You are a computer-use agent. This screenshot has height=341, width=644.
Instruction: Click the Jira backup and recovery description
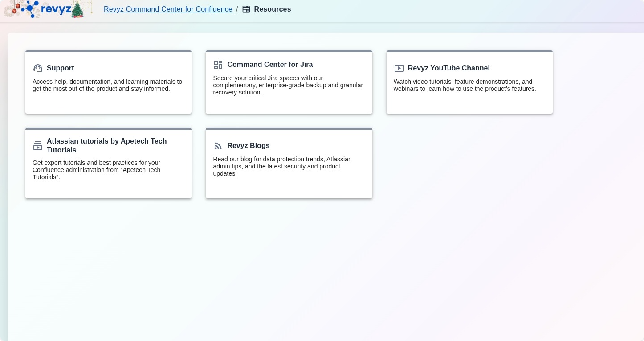(x=288, y=85)
